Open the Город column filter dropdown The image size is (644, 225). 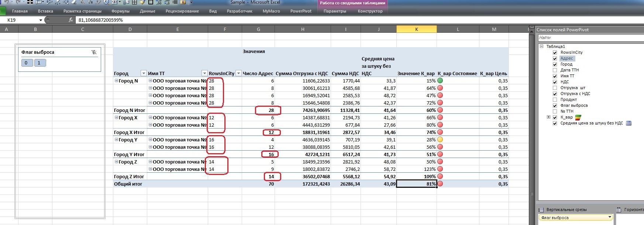click(x=144, y=73)
